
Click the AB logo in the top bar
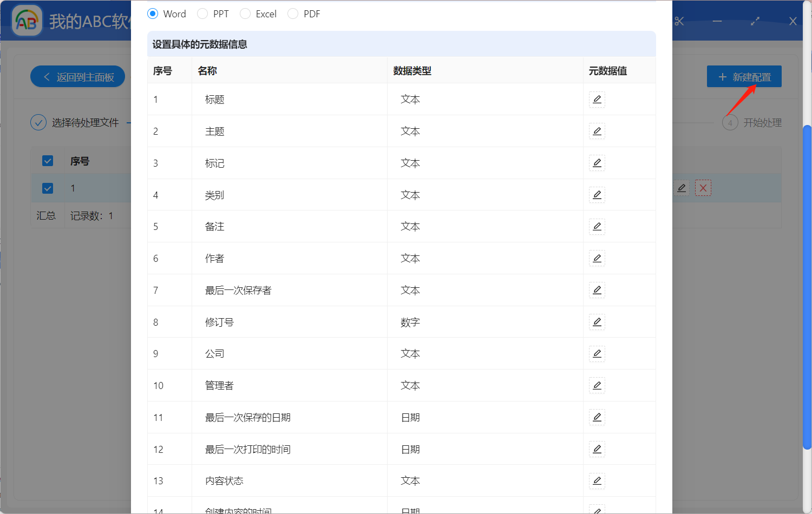[26, 21]
